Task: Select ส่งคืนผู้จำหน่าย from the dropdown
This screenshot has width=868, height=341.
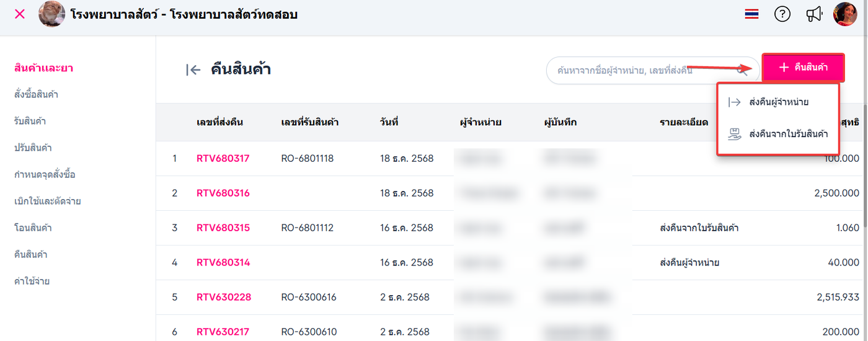Action: (778, 102)
